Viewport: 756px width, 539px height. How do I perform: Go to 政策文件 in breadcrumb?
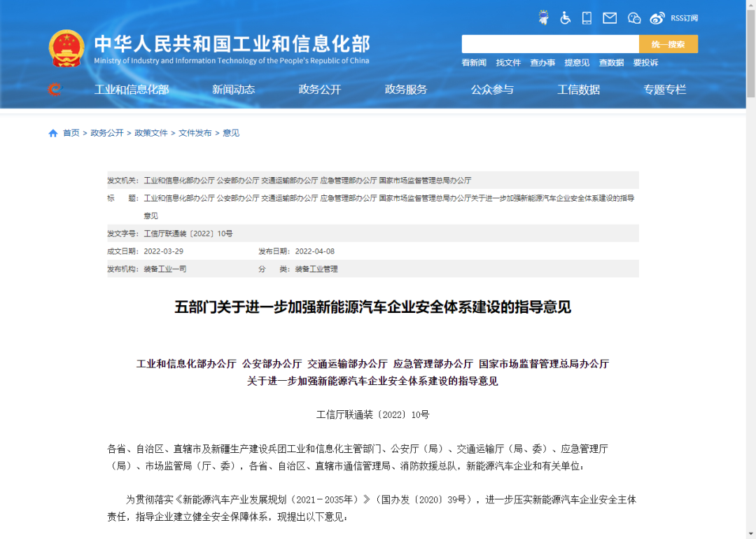[x=151, y=133]
